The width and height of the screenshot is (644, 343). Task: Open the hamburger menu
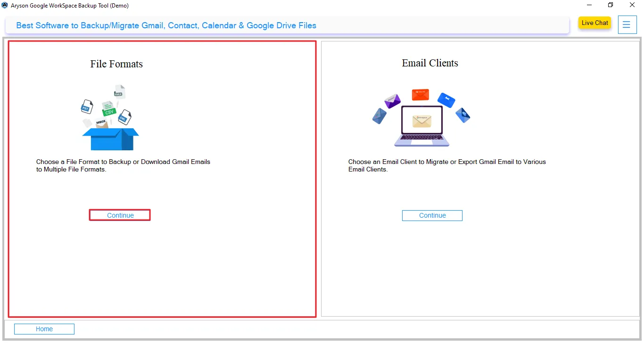pyautogui.click(x=627, y=24)
